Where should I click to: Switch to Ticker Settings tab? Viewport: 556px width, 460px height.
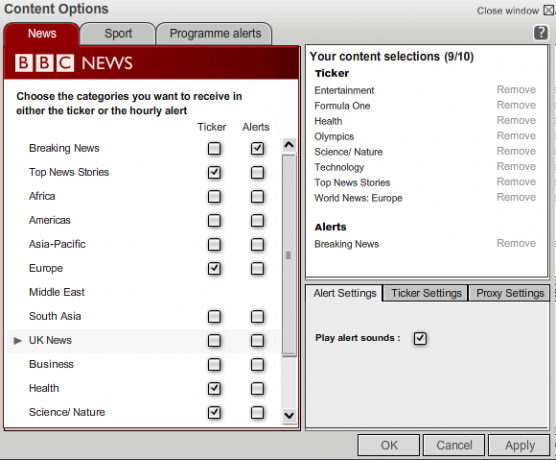426,293
